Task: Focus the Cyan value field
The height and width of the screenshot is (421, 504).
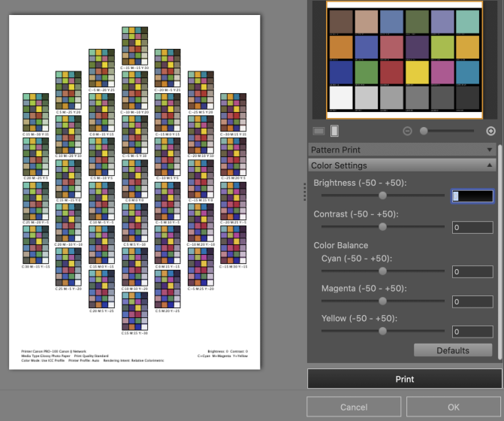Action: click(x=472, y=271)
